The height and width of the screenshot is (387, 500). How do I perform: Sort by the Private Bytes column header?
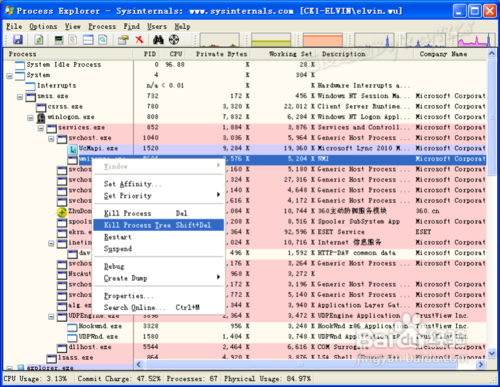point(221,54)
